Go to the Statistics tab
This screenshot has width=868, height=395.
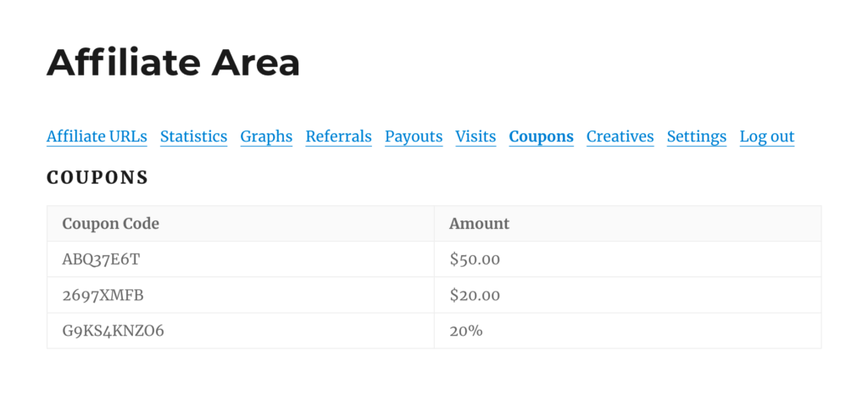point(193,136)
